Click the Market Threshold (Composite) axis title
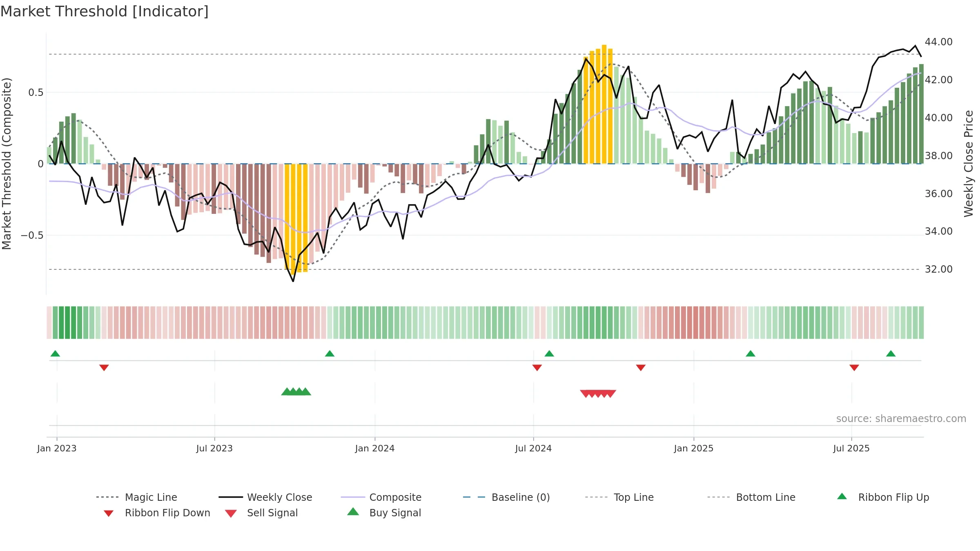The width and height of the screenshot is (980, 551). pyautogui.click(x=7, y=164)
